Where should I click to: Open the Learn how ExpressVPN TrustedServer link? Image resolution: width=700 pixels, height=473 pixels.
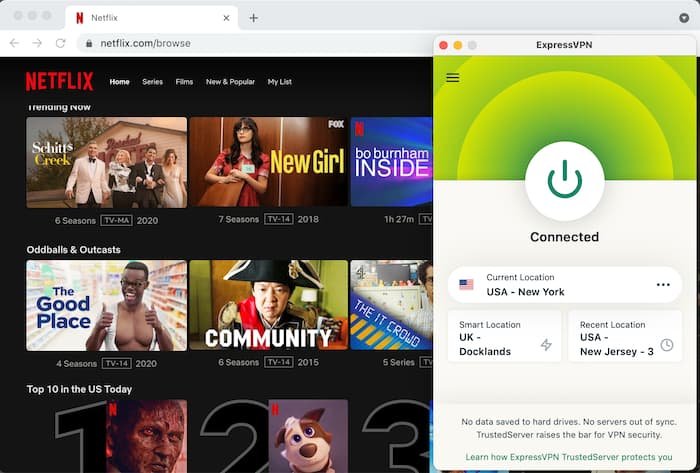pos(568,456)
